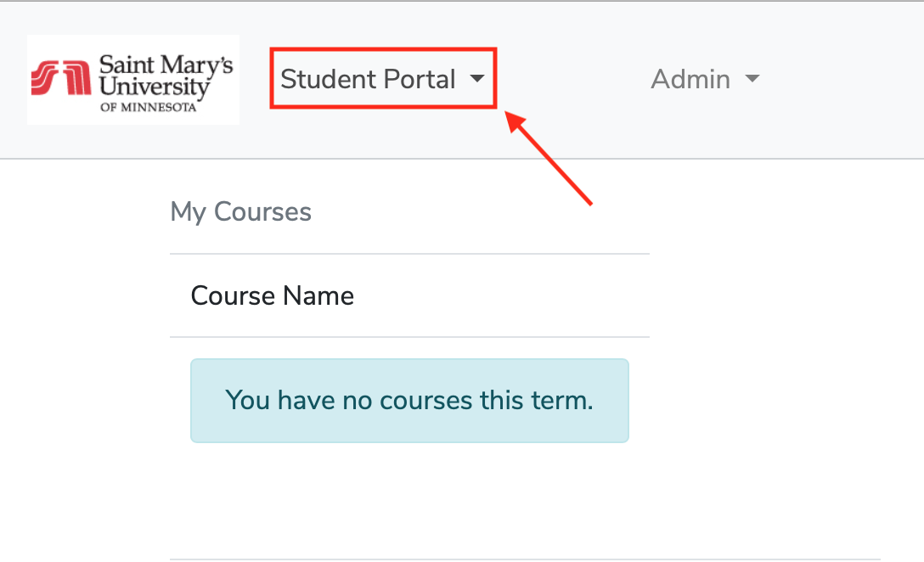Screen dimensions: 924x562
Task: Click the Saint Mary's University logo
Action: pyautogui.click(x=133, y=80)
